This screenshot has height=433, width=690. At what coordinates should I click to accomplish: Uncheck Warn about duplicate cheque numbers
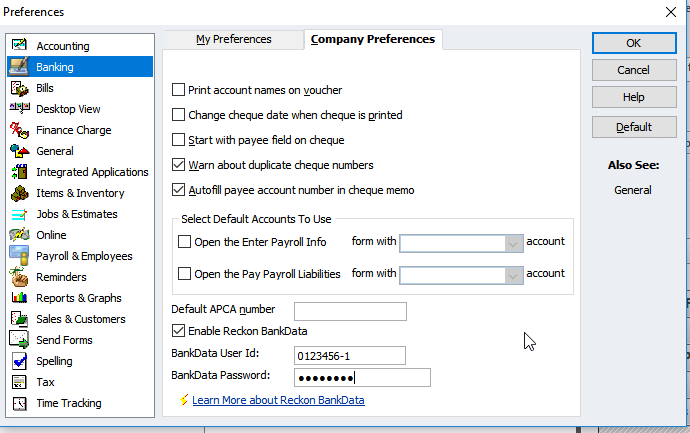178,165
